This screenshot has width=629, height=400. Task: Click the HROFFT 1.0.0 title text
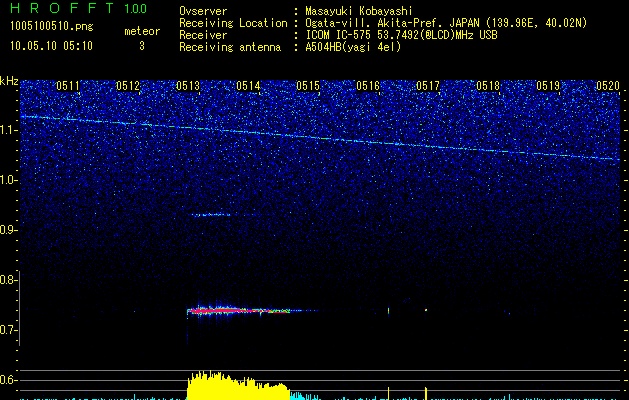(78, 8)
